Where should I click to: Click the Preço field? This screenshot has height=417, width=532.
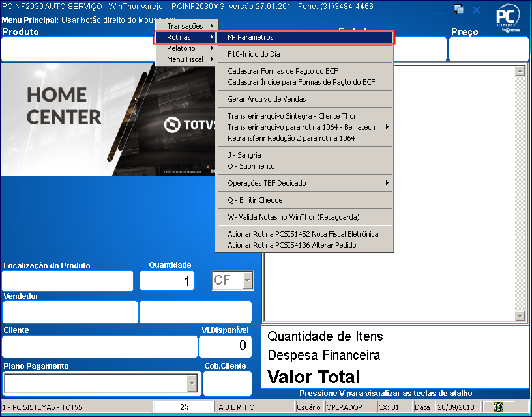(489, 49)
